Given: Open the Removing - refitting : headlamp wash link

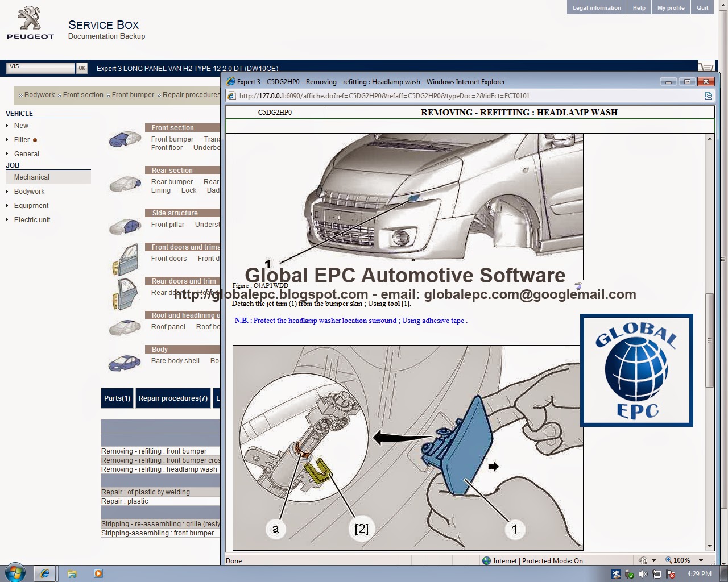Looking at the screenshot, I should tap(160, 469).
